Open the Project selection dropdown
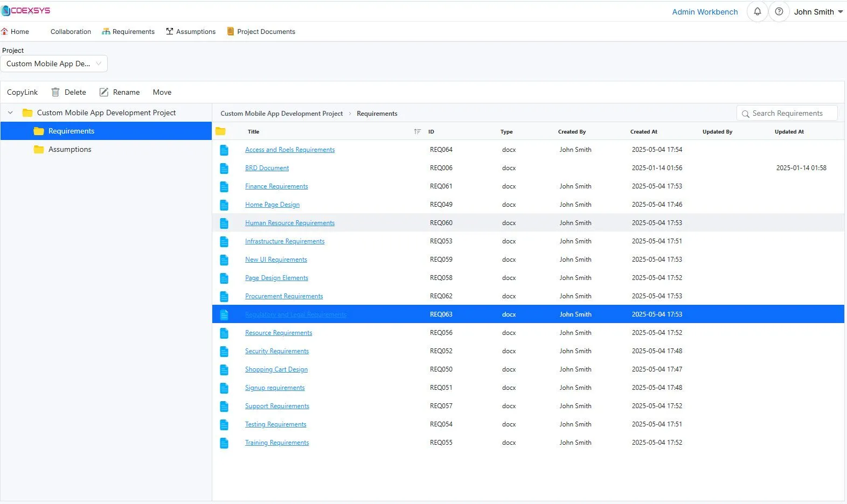 [x=54, y=64]
